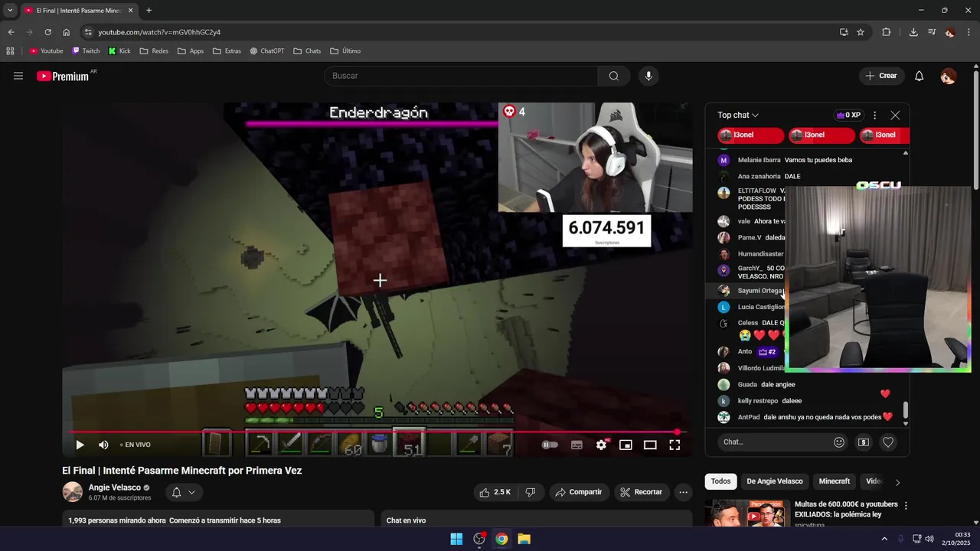Viewport: 980px width, 551px height.
Task: Dislike the video
Action: click(530, 492)
